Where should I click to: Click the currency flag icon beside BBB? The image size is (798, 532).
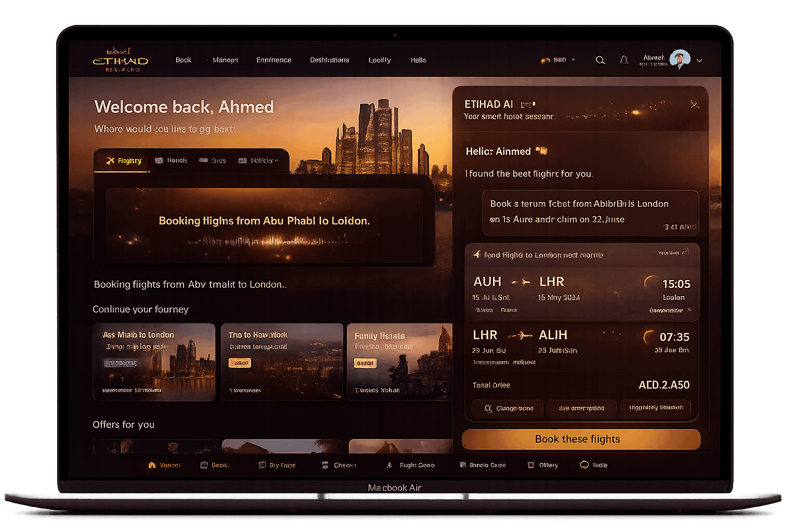click(x=545, y=60)
